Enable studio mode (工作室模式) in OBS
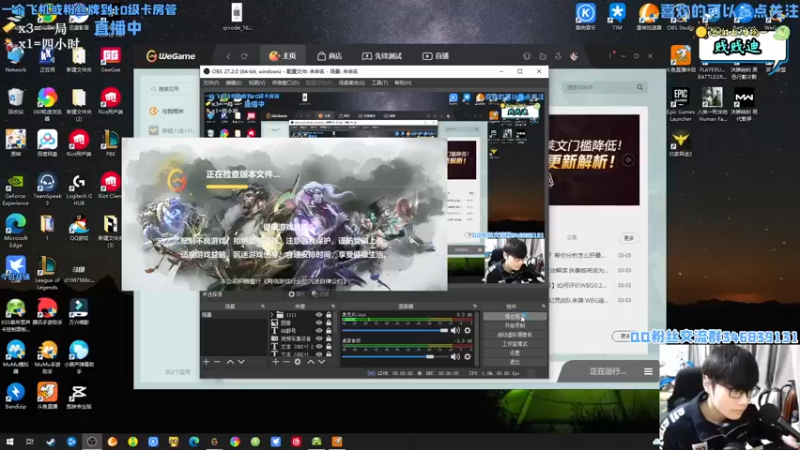Viewport: 800px width, 450px height. pyautogui.click(x=514, y=344)
